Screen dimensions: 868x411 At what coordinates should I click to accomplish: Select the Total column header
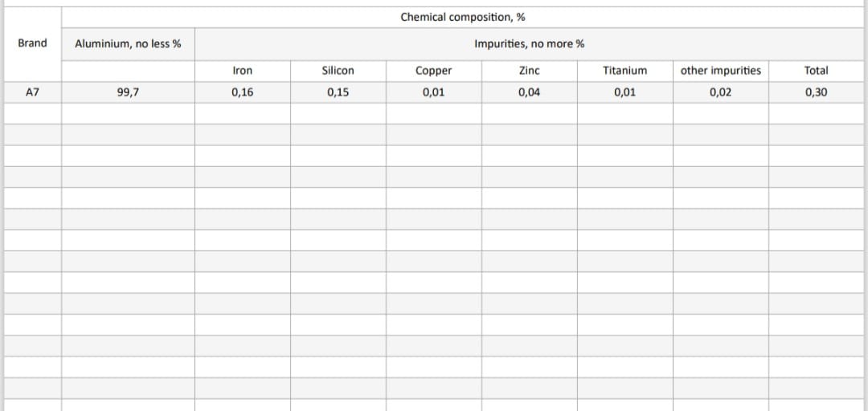pyautogui.click(x=816, y=71)
